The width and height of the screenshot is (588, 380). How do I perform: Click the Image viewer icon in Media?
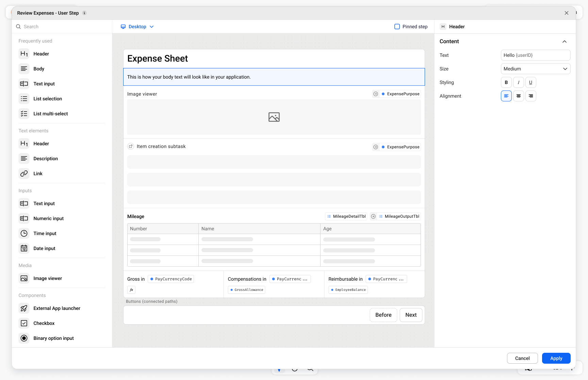click(x=24, y=278)
